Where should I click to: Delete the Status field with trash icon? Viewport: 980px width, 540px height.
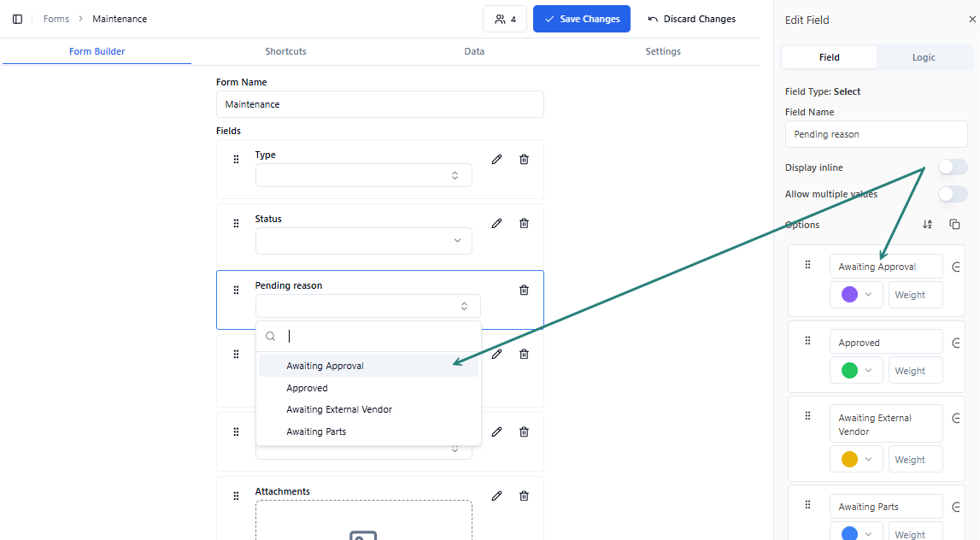pyautogui.click(x=524, y=223)
